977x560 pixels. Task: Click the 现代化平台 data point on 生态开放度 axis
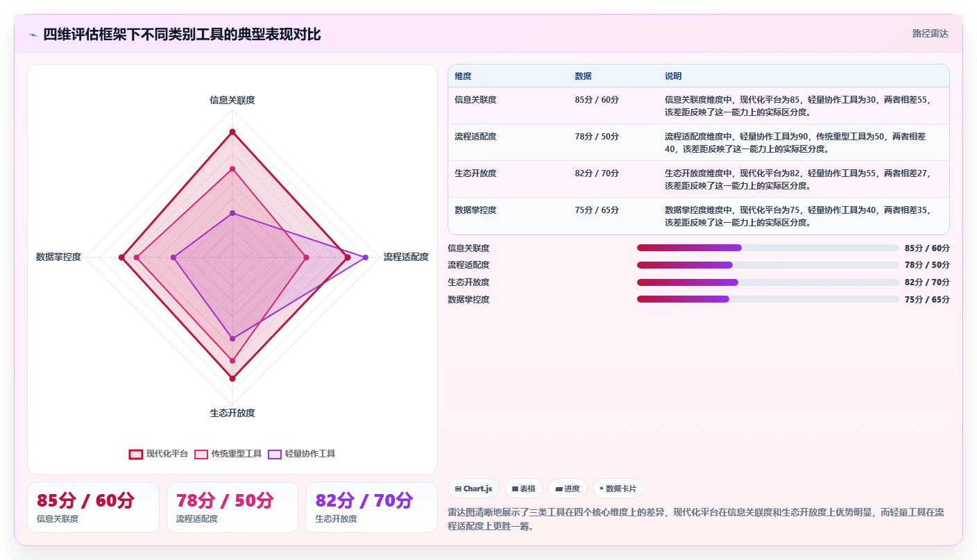pos(232,378)
